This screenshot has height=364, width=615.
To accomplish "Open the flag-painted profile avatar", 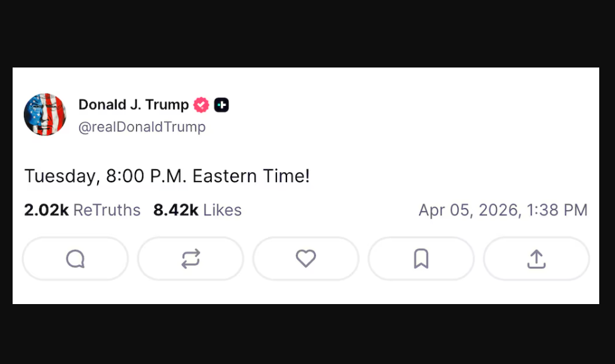I will [x=45, y=115].
